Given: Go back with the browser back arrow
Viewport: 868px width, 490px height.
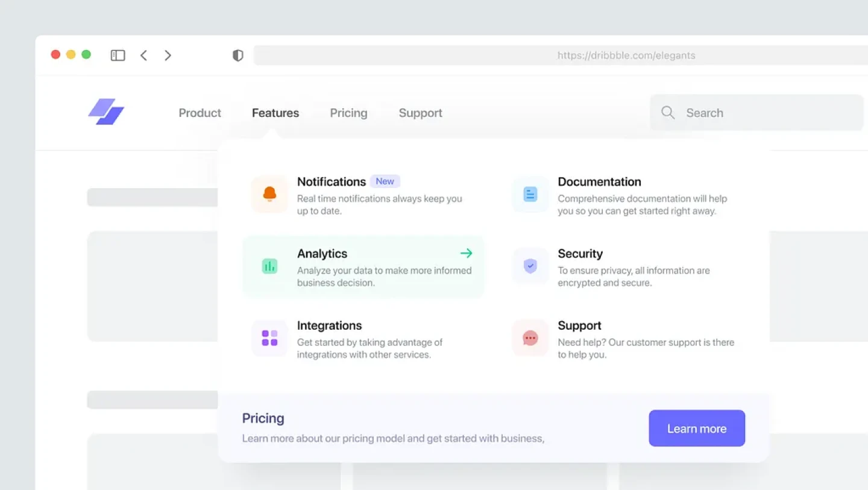Looking at the screenshot, I should (143, 55).
